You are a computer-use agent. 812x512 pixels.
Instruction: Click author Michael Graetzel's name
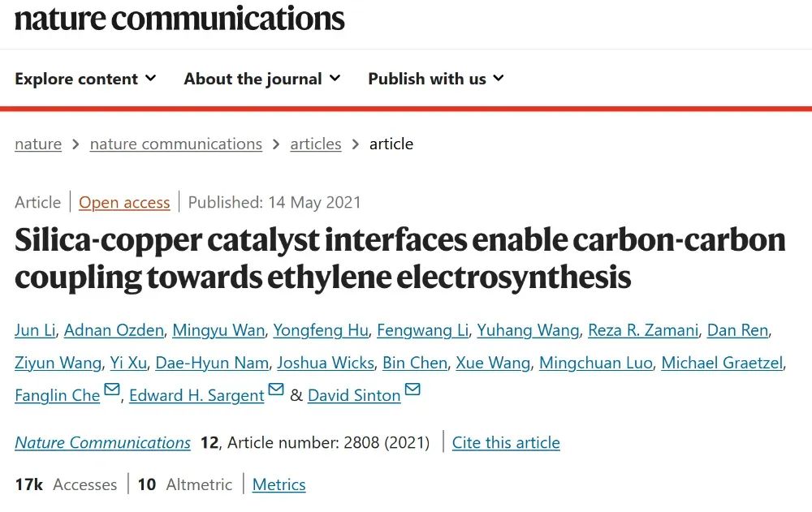722,363
